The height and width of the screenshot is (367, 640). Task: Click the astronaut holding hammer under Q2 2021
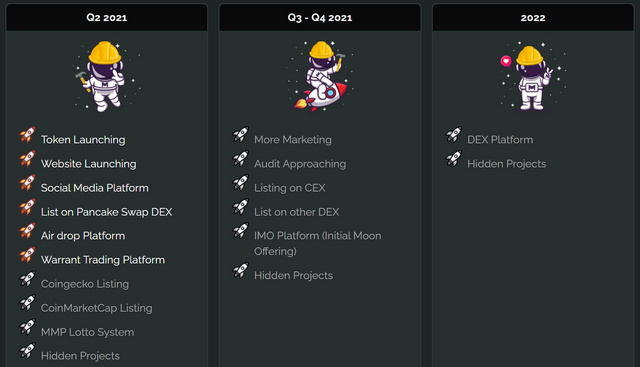(x=106, y=76)
